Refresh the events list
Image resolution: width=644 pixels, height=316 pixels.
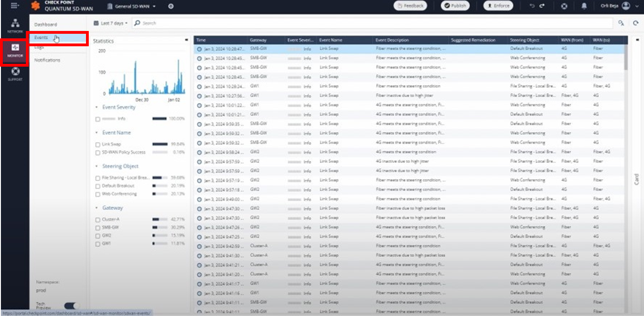[x=636, y=23]
